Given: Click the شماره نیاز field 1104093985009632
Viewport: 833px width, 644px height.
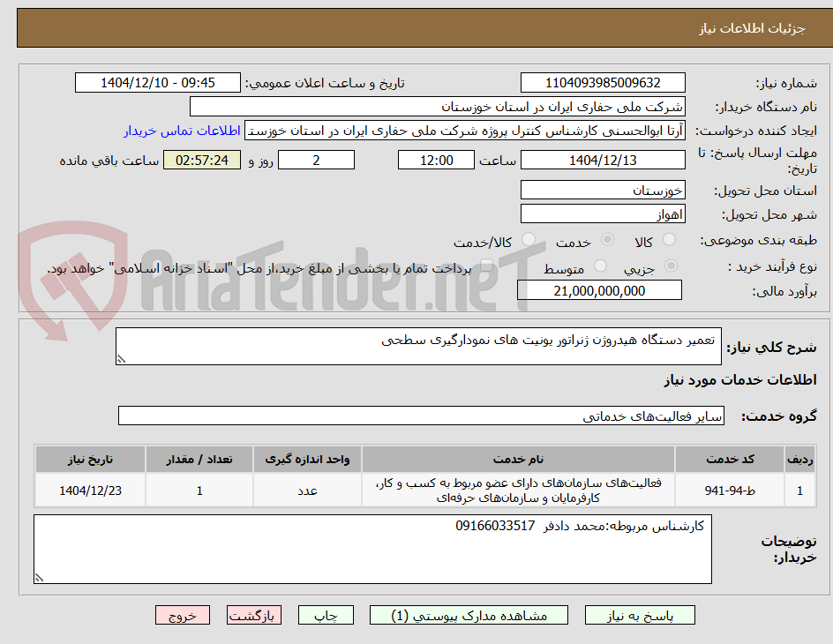Looking at the screenshot, I should pos(603,83).
